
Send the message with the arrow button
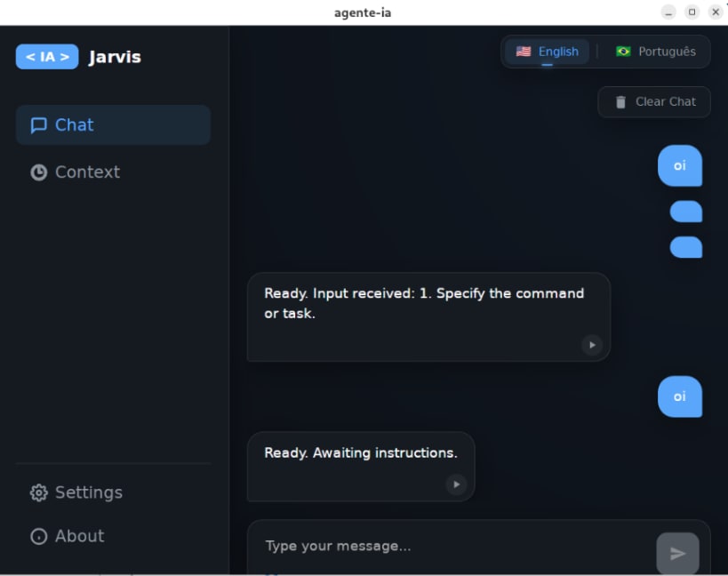pos(678,553)
